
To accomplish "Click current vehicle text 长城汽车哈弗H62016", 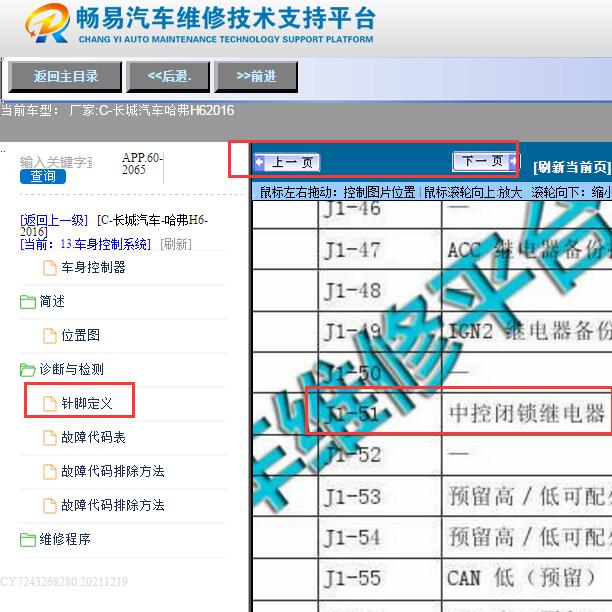I will click(x=173, y=110).
